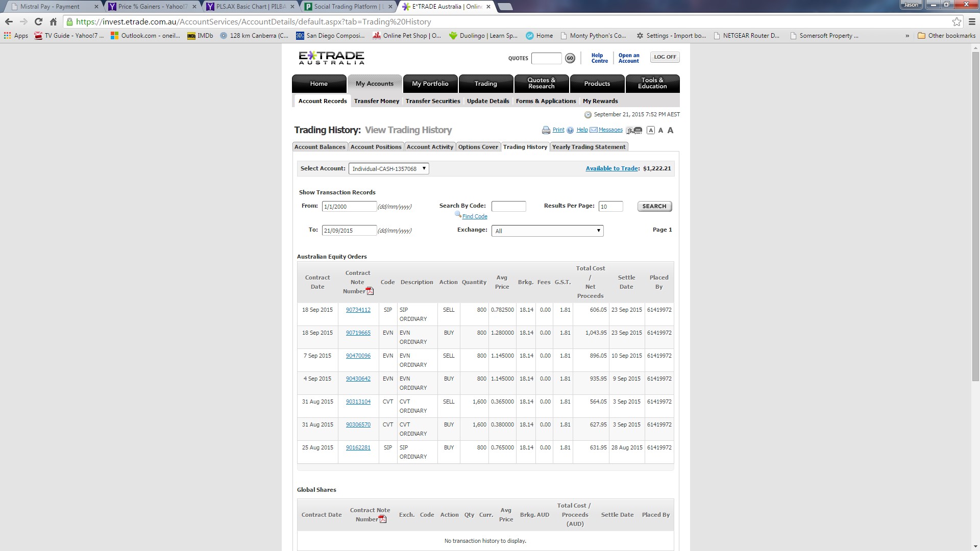
Task: Open the Select Account dropdown
Action: click(x=388, y=169)
